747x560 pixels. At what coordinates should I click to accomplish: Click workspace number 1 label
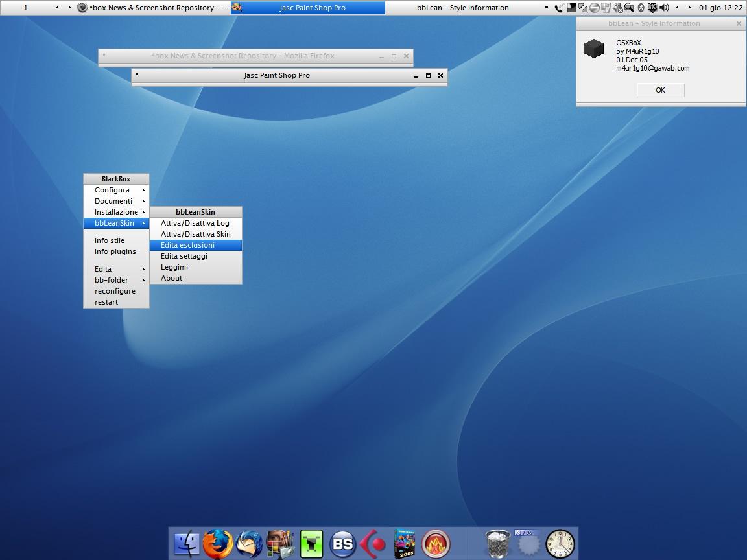26,8
